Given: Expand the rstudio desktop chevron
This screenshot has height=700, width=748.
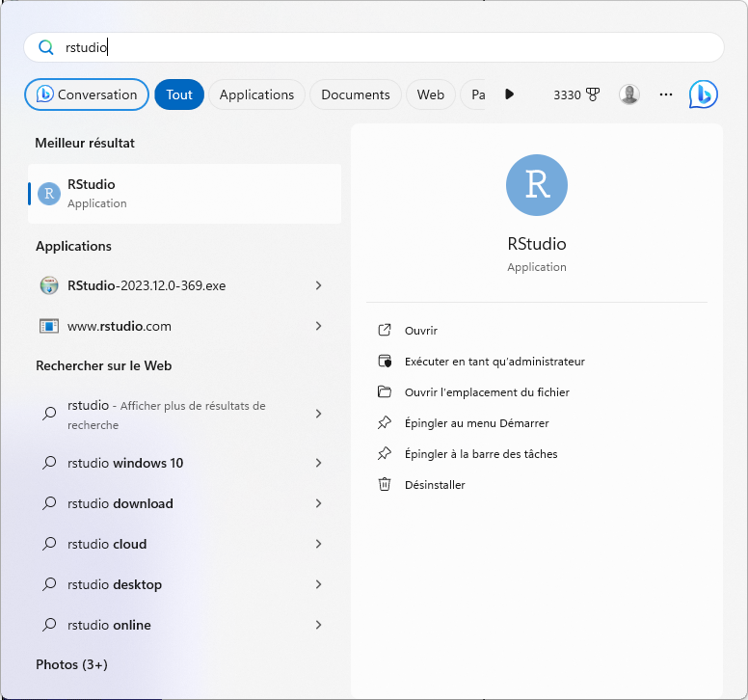Looking at the screenshot, I should 318,584.
